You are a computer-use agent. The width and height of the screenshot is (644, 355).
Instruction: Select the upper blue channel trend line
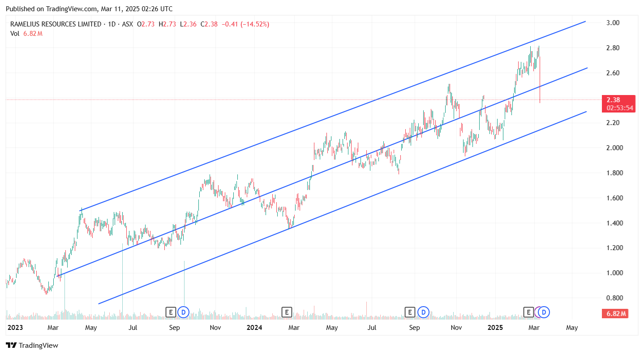click(x=333, y=116)
